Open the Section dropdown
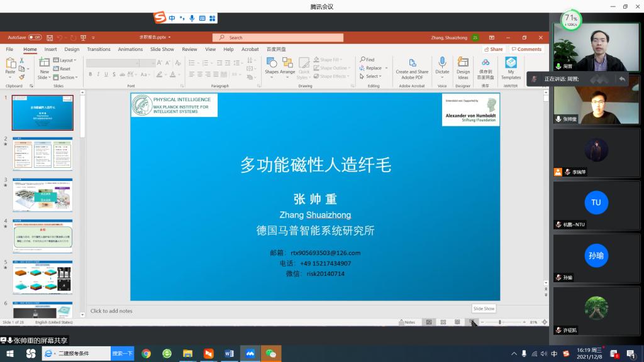 tap(67, 77)
